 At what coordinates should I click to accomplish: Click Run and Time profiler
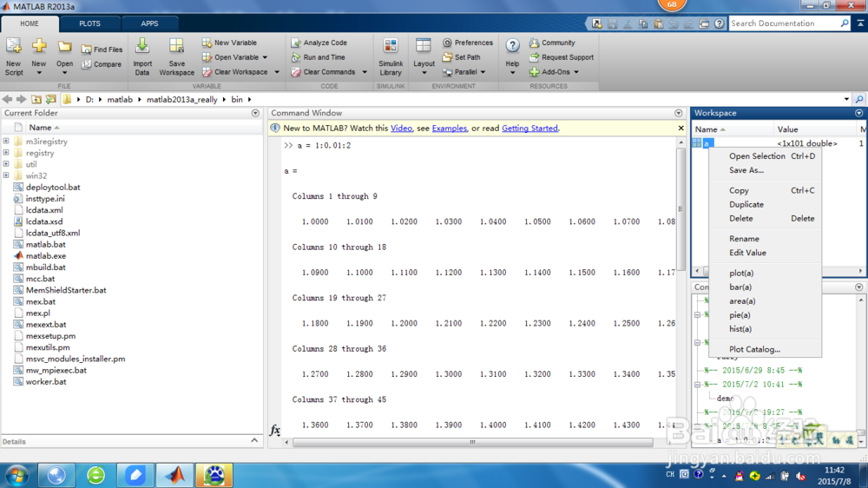point(319,57)
